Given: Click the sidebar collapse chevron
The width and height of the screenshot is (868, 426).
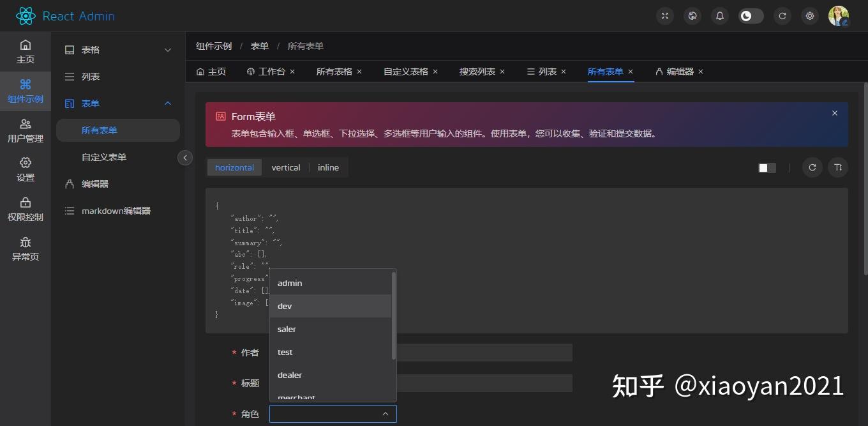Looking at the screenshot, I should coord(185,157).
